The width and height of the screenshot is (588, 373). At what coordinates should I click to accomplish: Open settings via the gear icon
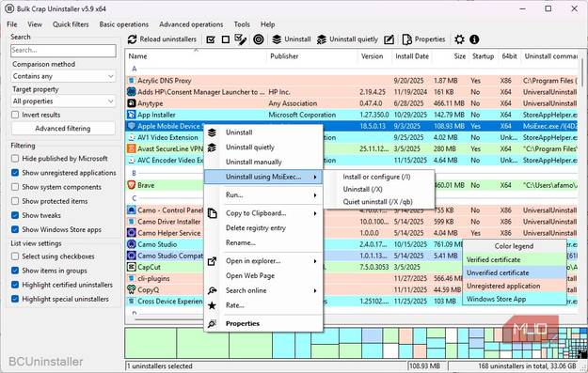tap(459, 39)
